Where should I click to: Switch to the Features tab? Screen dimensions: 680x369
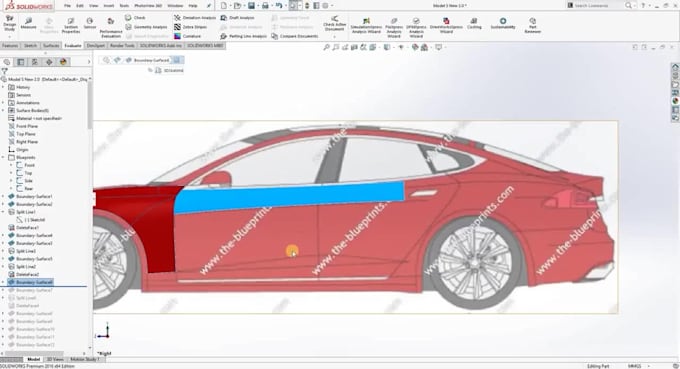pyautogui.click(x=10, y=46)
